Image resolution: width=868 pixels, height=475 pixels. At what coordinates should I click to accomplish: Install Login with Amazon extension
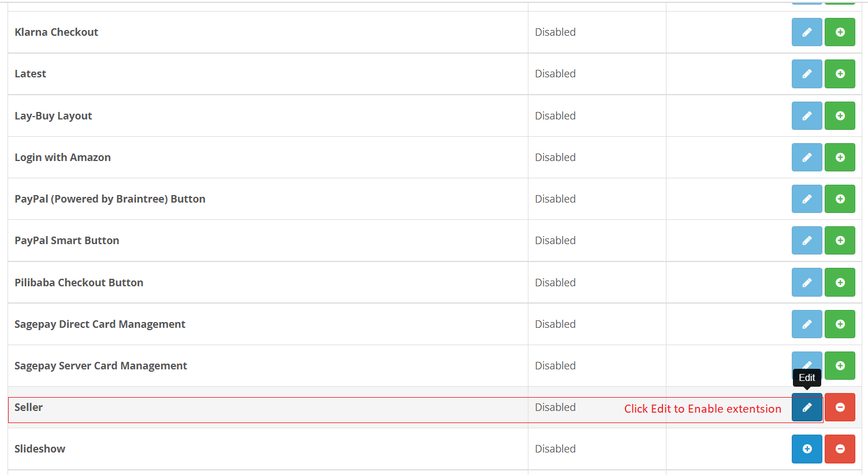point(840,157)
